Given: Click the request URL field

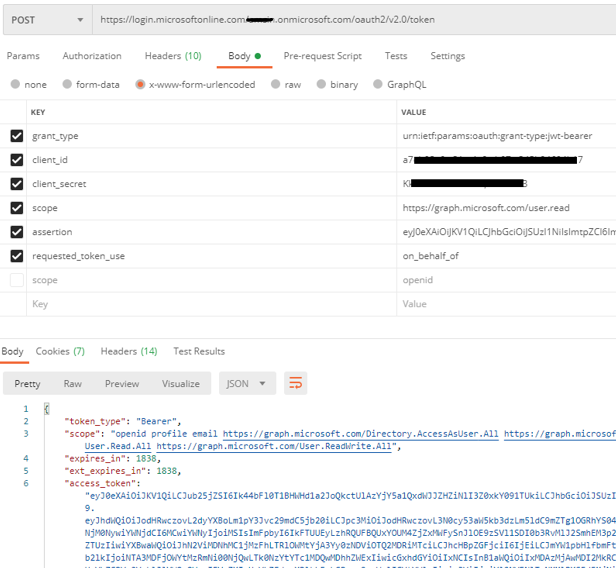Looking at the screenshot, I should (354, 20).
